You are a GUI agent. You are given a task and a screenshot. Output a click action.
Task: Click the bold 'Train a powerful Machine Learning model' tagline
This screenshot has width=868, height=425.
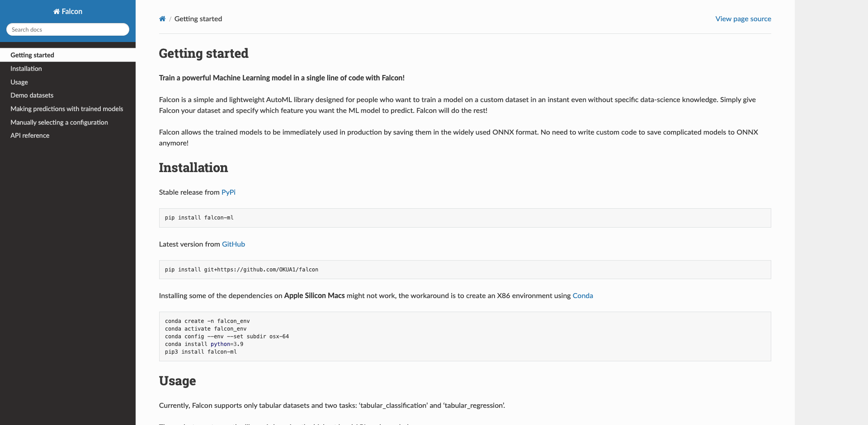pos(282,78)
